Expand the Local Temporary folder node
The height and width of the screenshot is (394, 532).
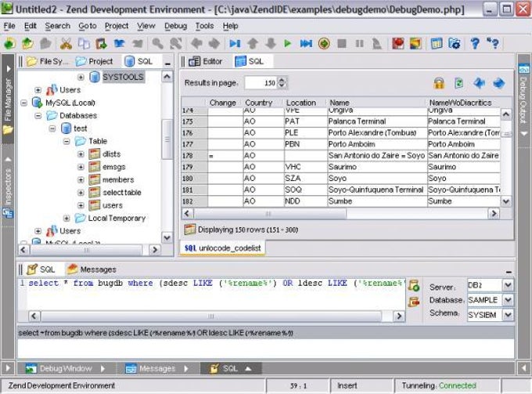[x=66, y=219]
